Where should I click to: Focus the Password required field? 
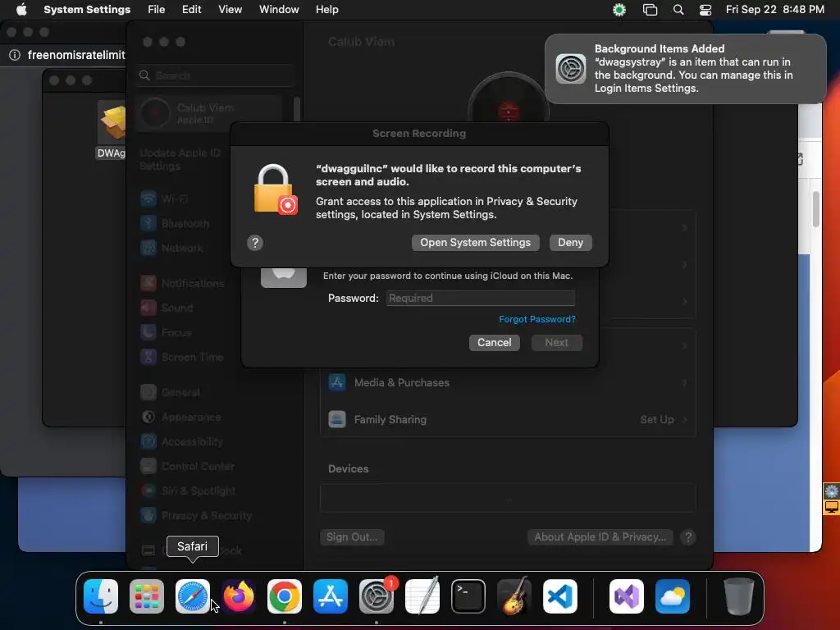click(x=481, y=299)
